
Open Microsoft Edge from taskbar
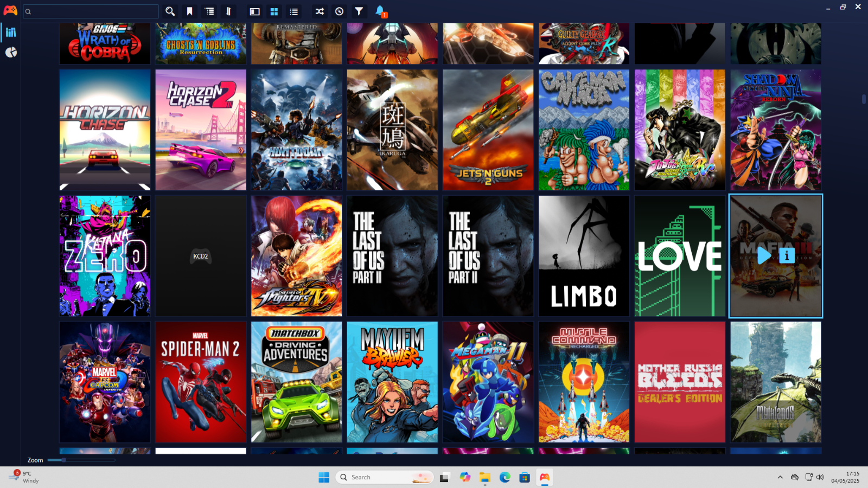coord(505,477)
